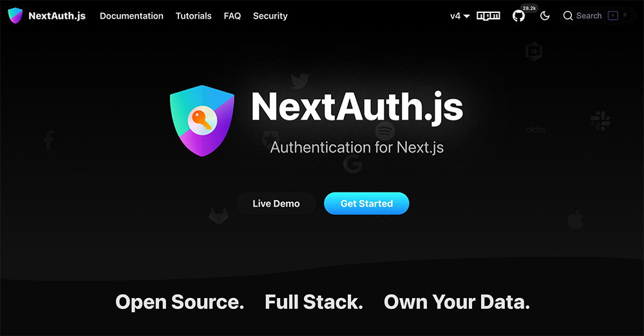Screen dimensions: 644x336
Task: Open the Security menu item
Action: (x=270, y=15)
